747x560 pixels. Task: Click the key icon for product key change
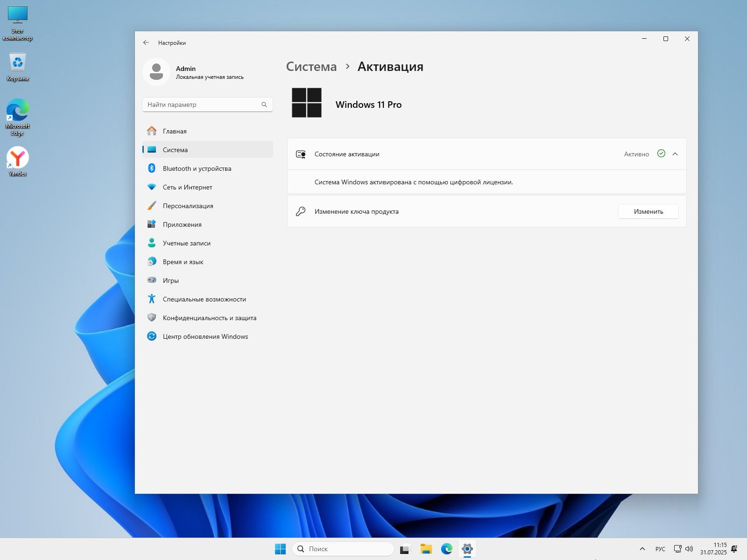301,211
